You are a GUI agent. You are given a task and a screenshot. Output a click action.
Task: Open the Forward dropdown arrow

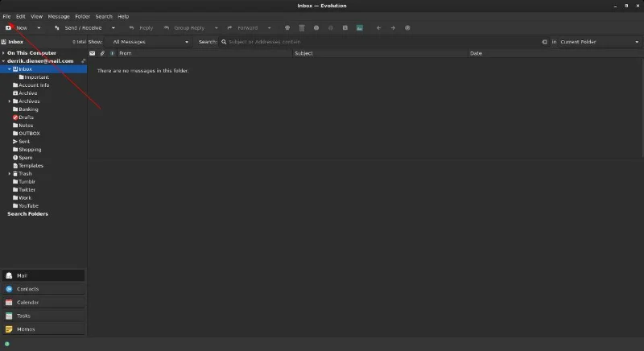click(x=269, y=28)
